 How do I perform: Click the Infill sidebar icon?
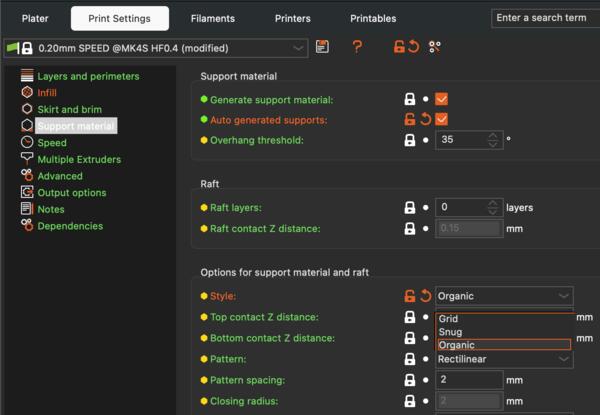coord(27,92)
